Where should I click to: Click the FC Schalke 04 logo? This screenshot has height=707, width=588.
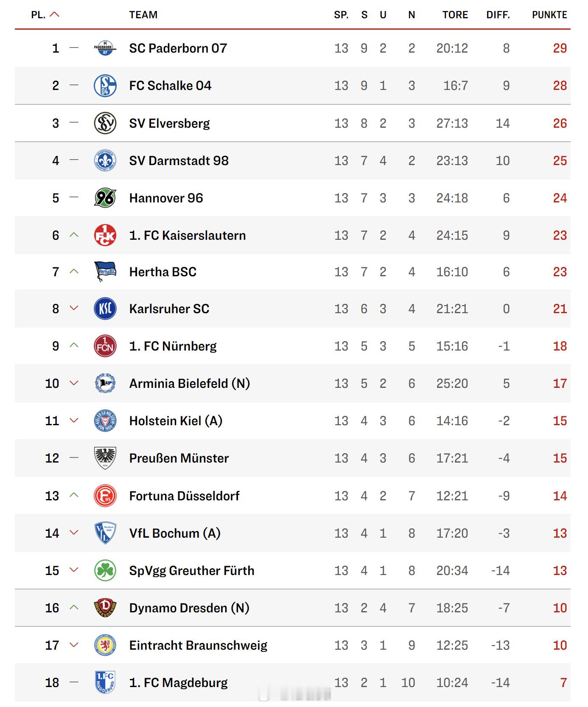(105, 85)
